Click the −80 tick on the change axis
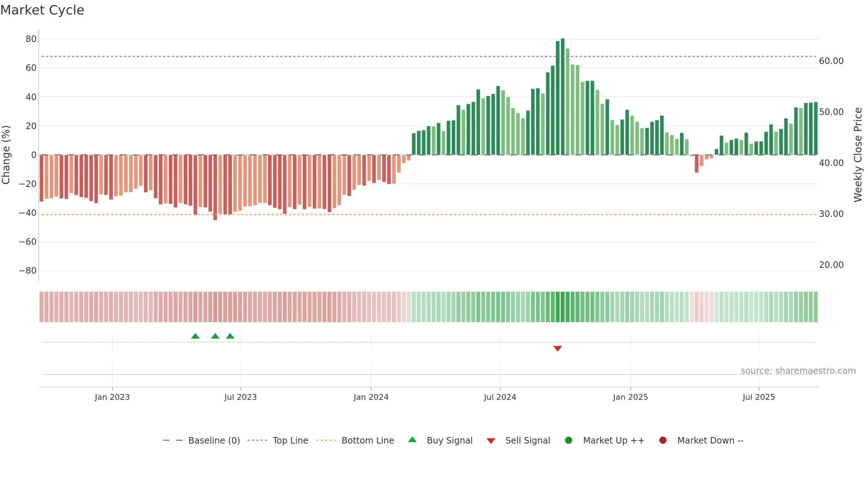This screenshot has width=868, height=488. tap(28, 270)
